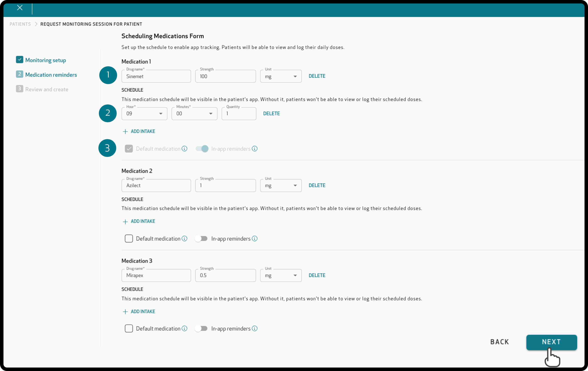Screen dimensions: 588x371
Task: Enable In-app reminders for Medication 2 (Azilect)
Action: [x=201, y=238]
